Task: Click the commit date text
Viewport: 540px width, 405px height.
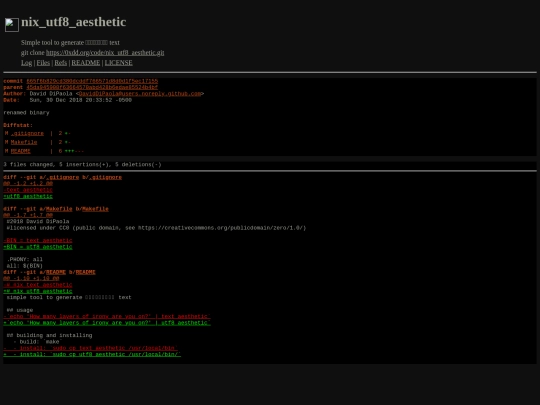Action: click(81, 100)
